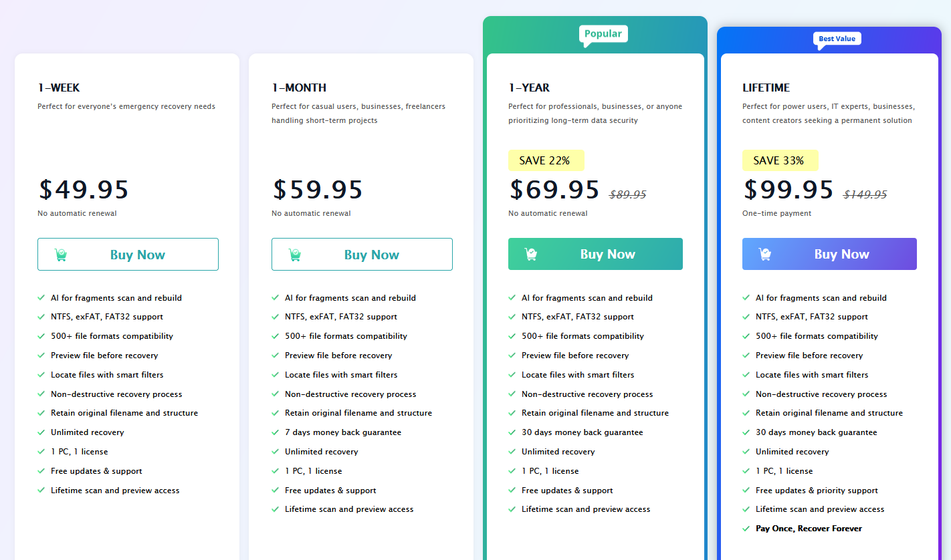The height and width of the screenshot is (560, 951).
Task: Click the cart icon in the 1-MONTH Buy Now button
Action: click(295, 255)
